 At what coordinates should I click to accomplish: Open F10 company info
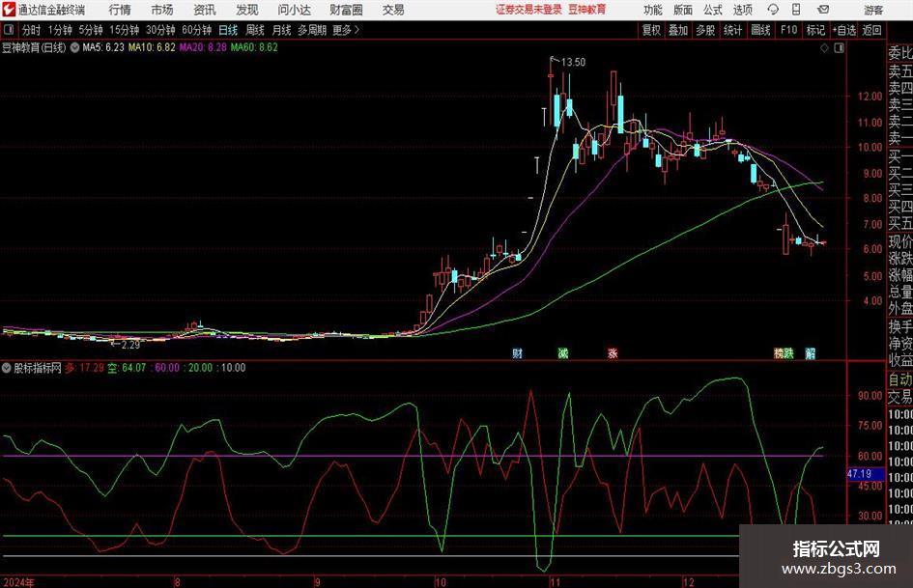coord(788,30)
